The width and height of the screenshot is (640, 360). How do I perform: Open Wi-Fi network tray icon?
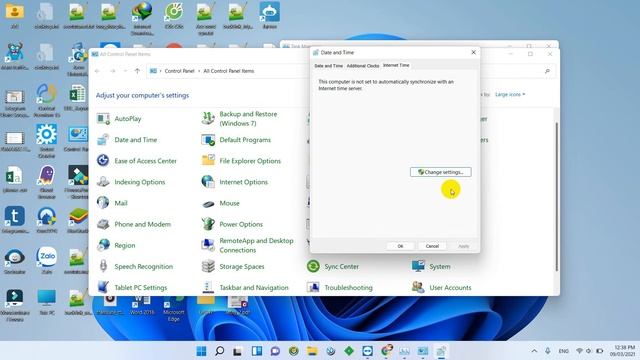579,351
